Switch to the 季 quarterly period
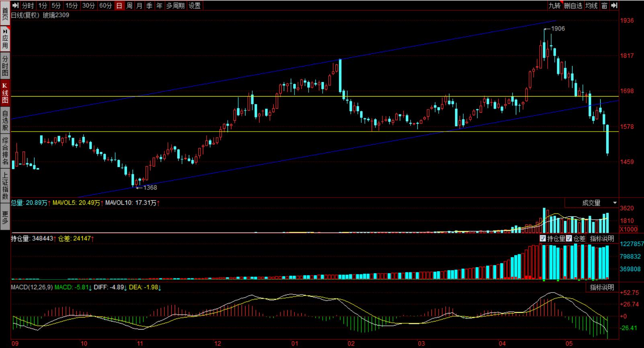Screen dimensions: 644x348 149,6
